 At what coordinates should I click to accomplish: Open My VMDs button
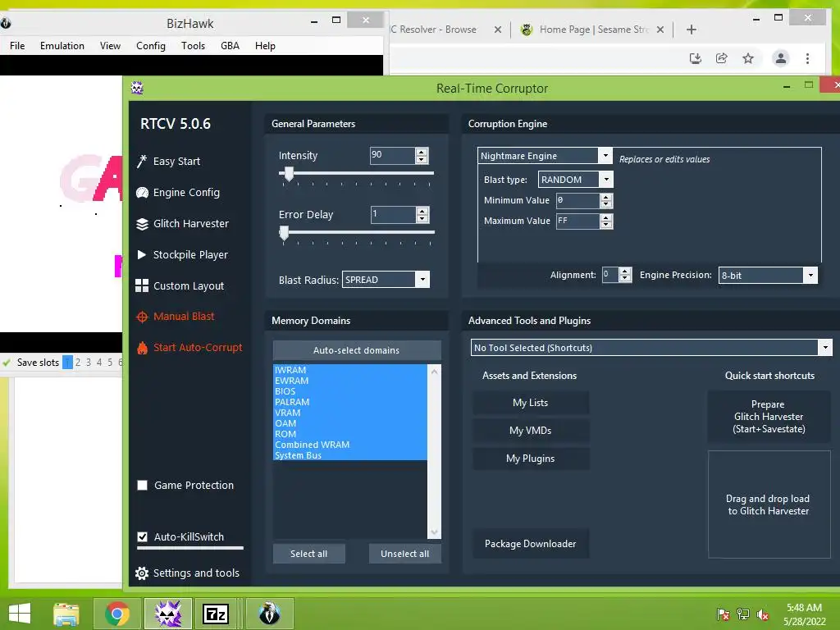[x=531, y=430]
